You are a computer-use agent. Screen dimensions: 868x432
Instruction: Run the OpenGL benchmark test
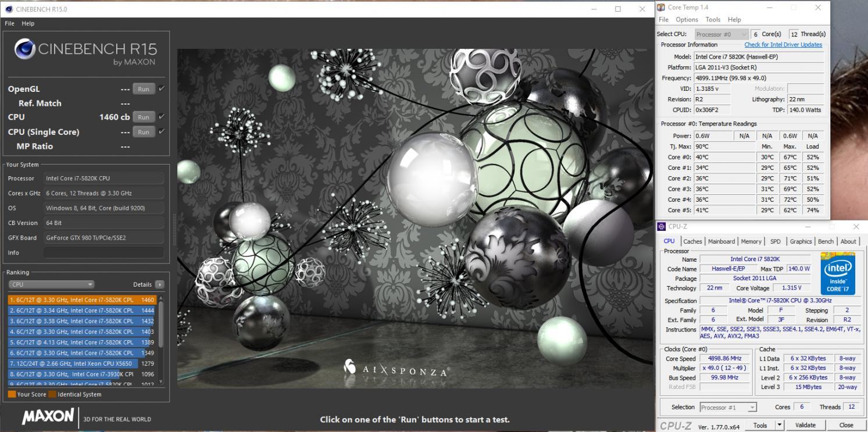pos(144,89)
